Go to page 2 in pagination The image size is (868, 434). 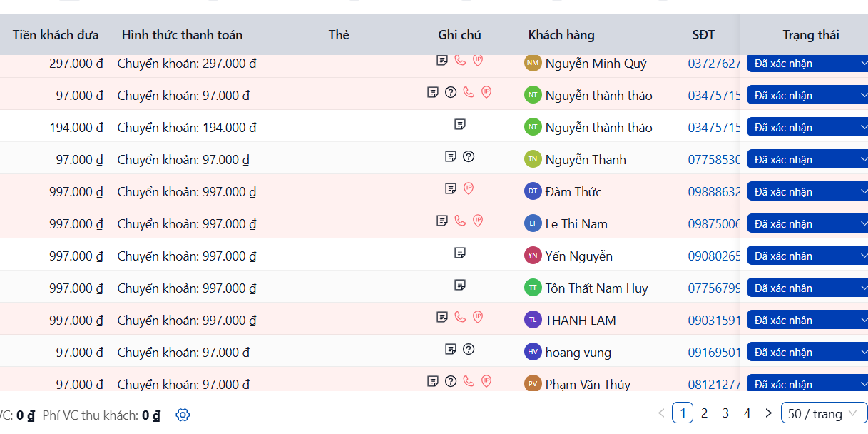[x=704, y=413]
